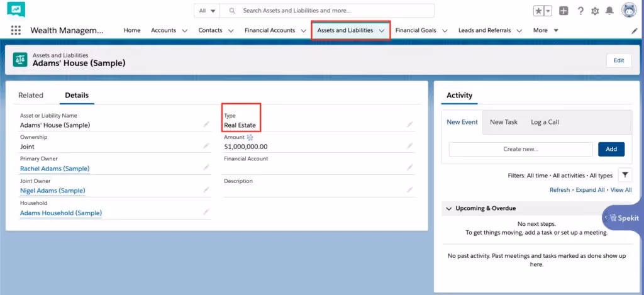Expand the Financial Goals nav chevron

click(445, 31)
